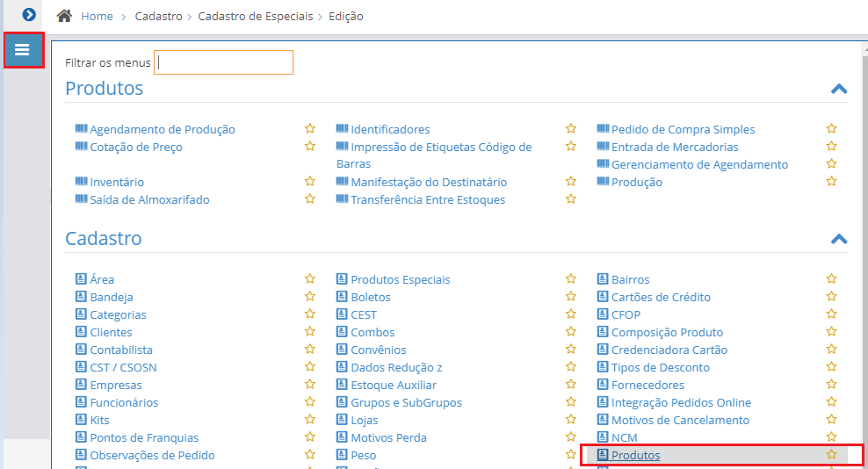
Task: Star the Cotação de Preço item
Action: coord(310,146)
